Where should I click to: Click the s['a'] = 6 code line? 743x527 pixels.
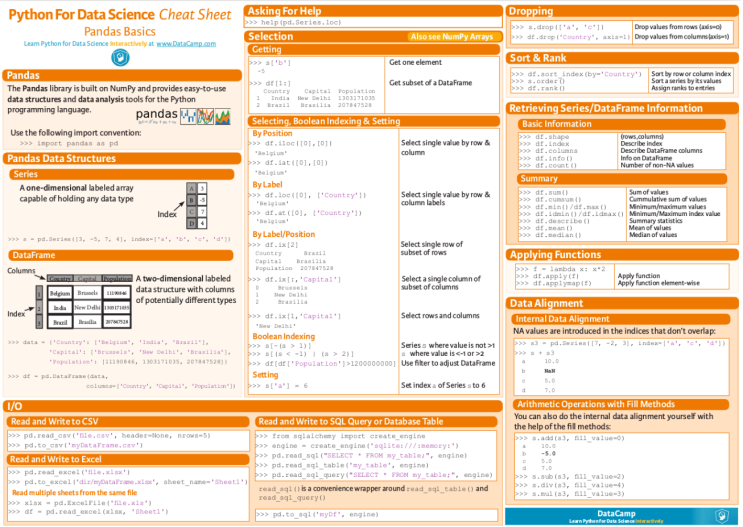tap(279, 386)
